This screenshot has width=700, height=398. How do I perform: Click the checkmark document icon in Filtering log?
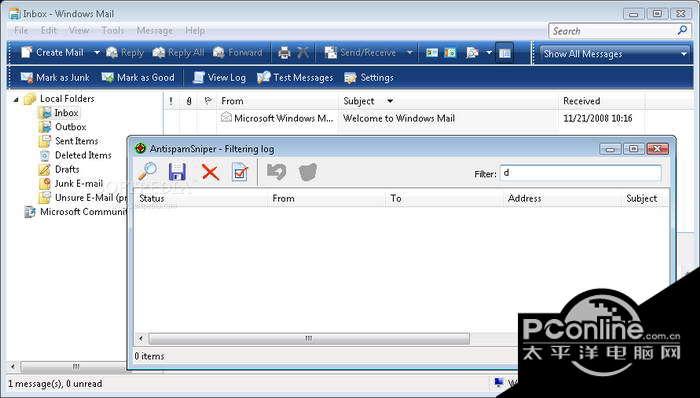pos(240,172)
